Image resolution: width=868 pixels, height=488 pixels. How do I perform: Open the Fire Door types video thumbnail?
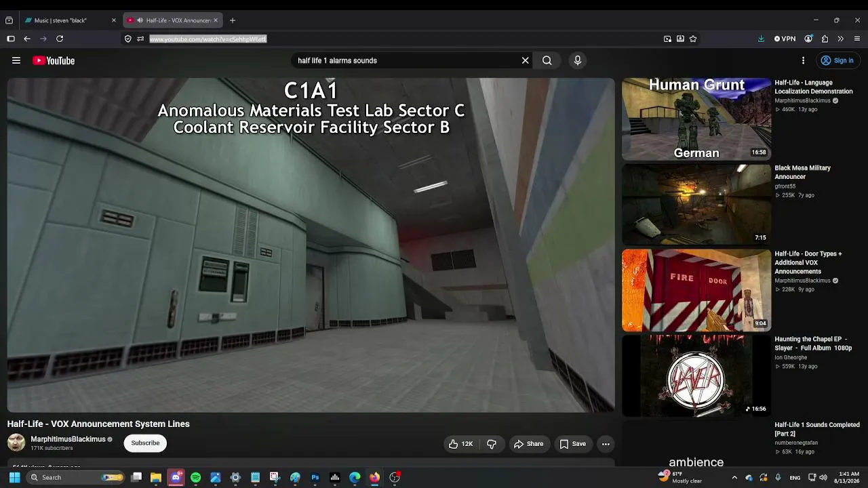(x=696, y=290)
